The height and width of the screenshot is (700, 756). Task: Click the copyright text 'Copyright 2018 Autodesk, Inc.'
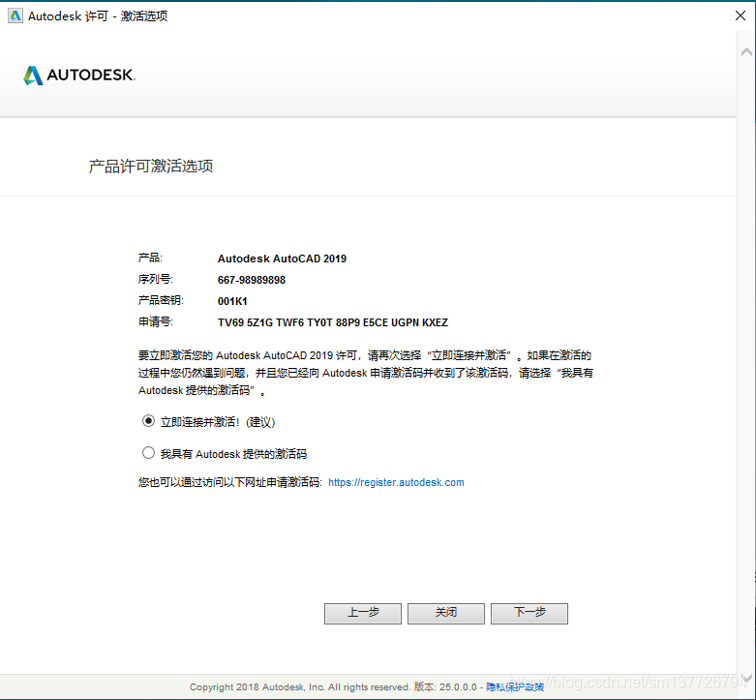click(x=257, y=687)
